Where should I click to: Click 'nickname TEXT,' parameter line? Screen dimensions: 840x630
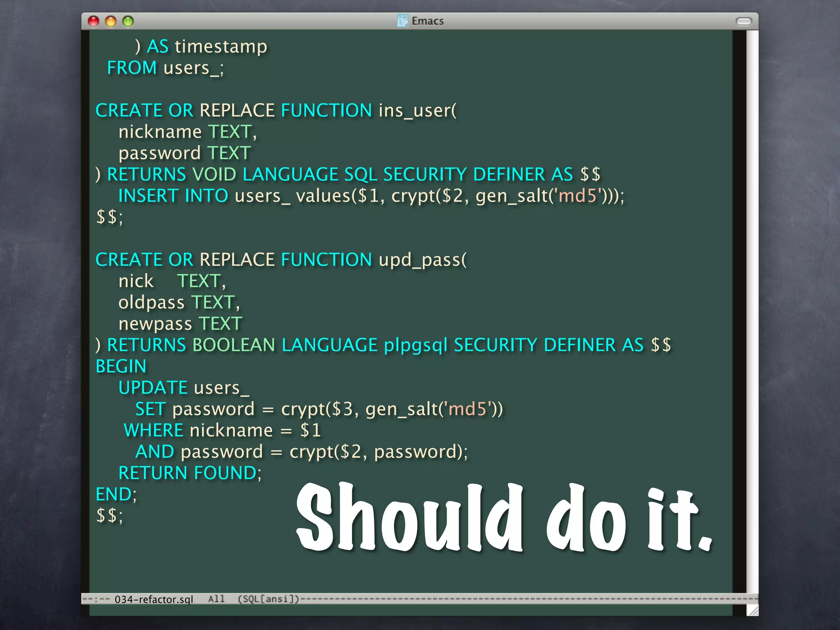click(187, 132)
